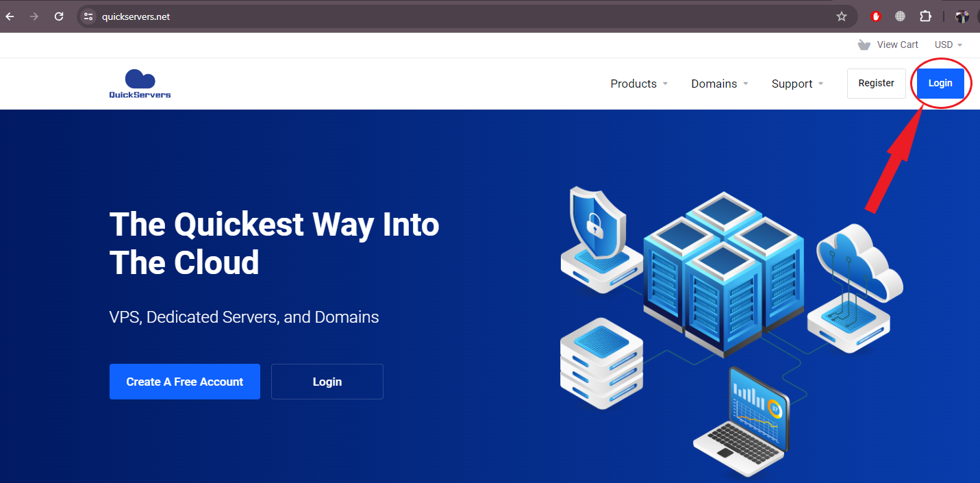Viewport: 980px width, 483px height.
Task: Expand the USD currency dropdown
Action: [x=948, y=45]
